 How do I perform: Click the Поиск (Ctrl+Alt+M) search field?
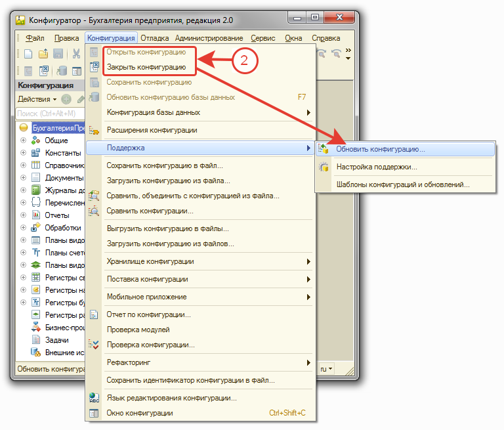pyautogui.click(x=50, y=114)
